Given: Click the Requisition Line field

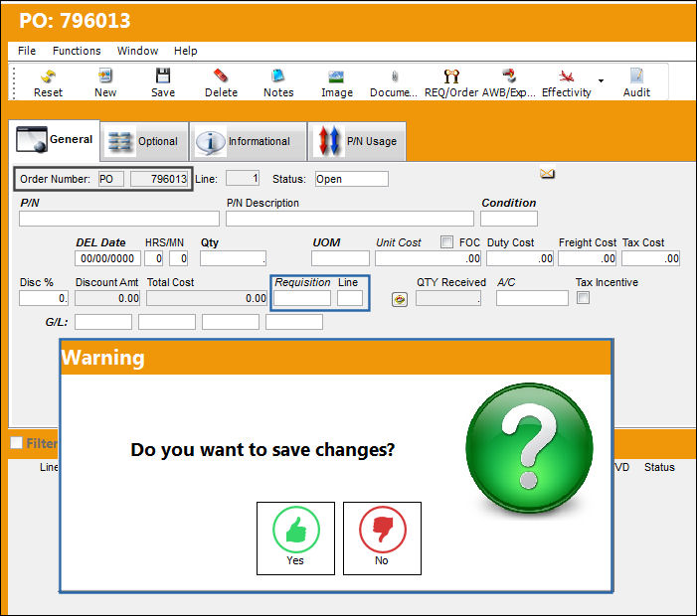Looking at the screenshot, I should click(x=350, y=298).
